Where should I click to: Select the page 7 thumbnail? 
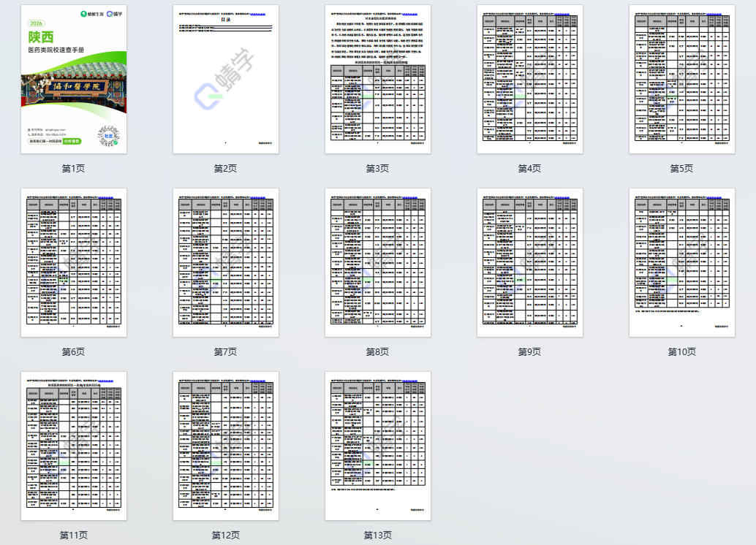click(x=225, y=262)
